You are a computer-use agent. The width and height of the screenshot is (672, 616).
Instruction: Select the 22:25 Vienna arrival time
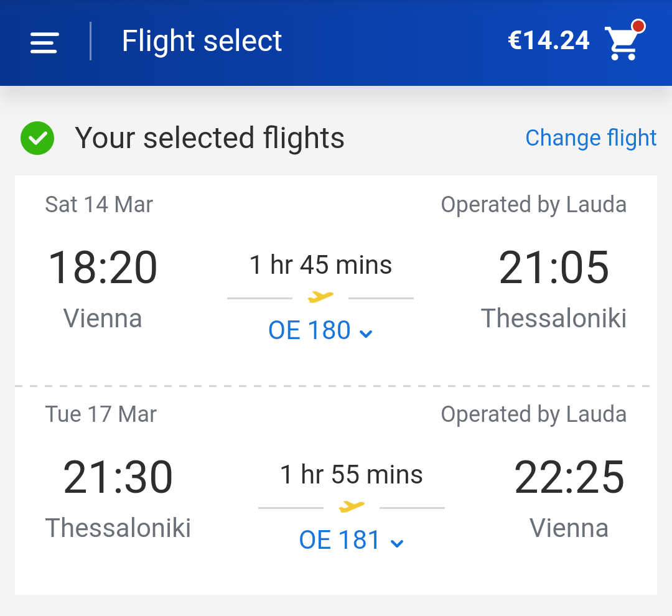pos(569,477)
